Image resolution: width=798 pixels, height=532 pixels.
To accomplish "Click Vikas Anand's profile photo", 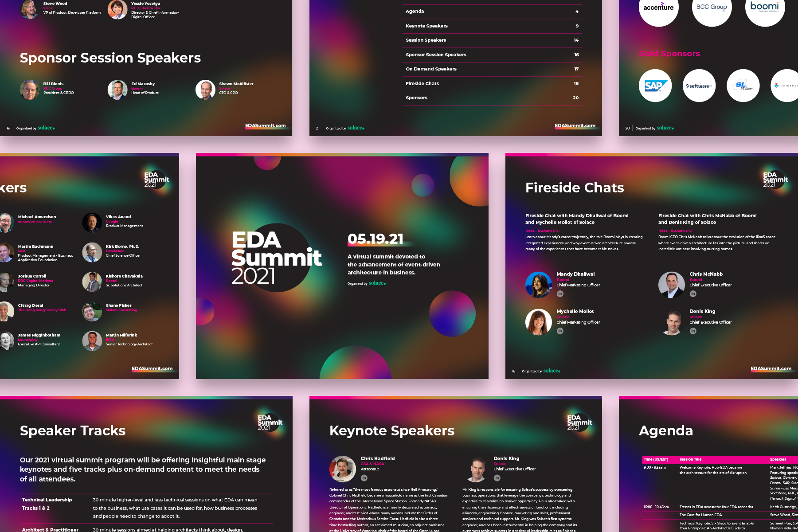I will [92, 223].
